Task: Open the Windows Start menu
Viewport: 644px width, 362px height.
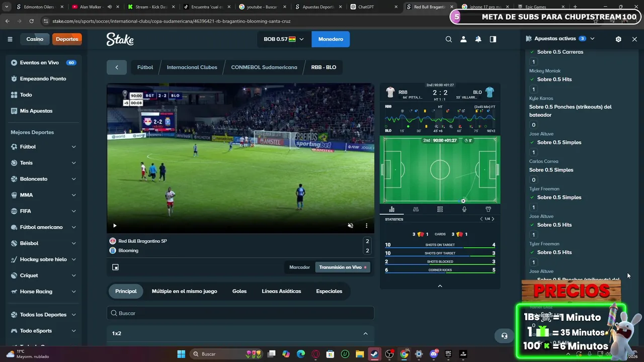Action: coord(181,354)
